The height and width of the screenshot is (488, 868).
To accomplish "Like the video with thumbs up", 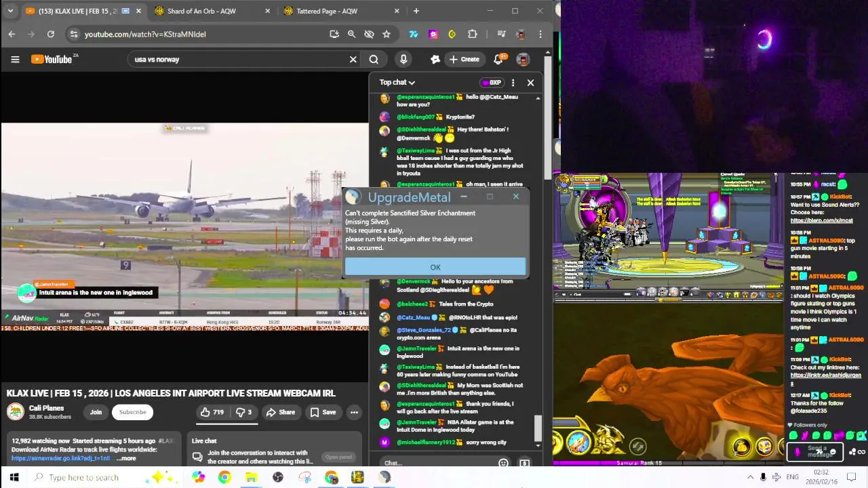I will [212, 412].
